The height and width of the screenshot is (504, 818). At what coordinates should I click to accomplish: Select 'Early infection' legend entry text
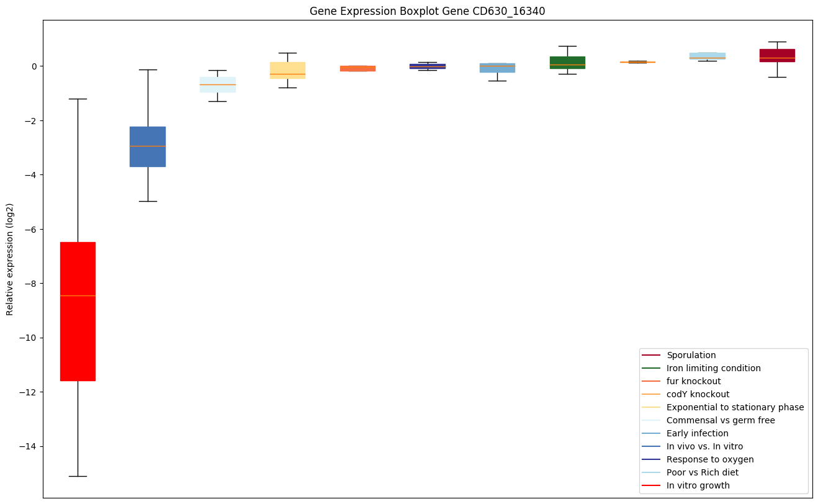click(x=697, y=433)
